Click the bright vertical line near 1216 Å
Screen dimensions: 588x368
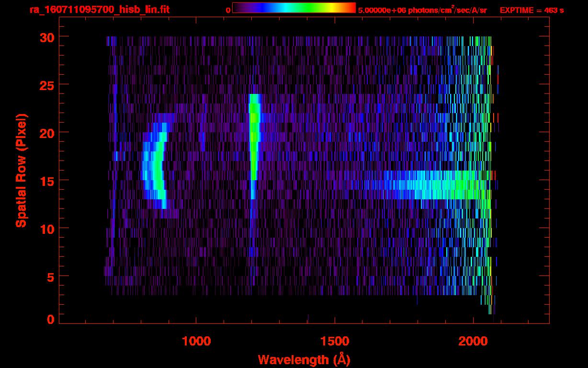pyautogui.click(x=254, y=139)
